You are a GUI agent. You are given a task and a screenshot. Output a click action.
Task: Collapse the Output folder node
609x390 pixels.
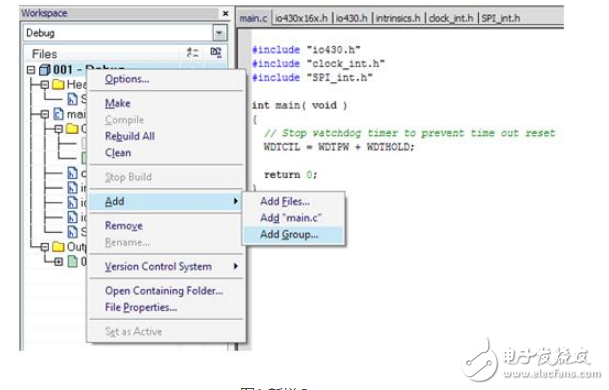(45, 247)
